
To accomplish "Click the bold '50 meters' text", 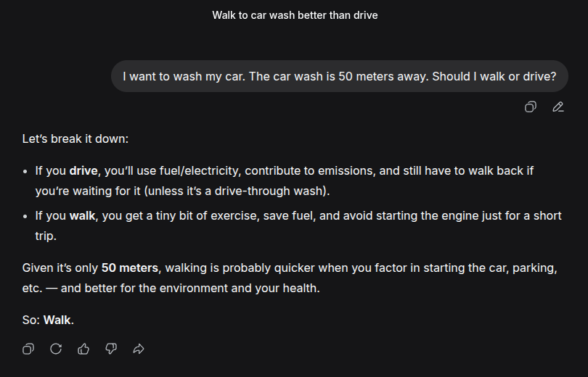I will pyautogui.click(x=129, y=268).
